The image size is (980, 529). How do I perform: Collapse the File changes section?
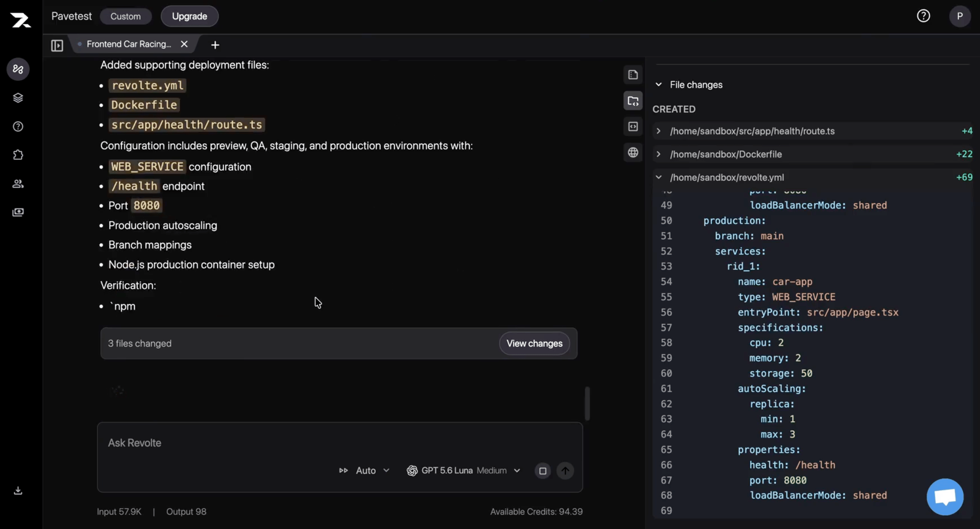click(x=659, y=85)
